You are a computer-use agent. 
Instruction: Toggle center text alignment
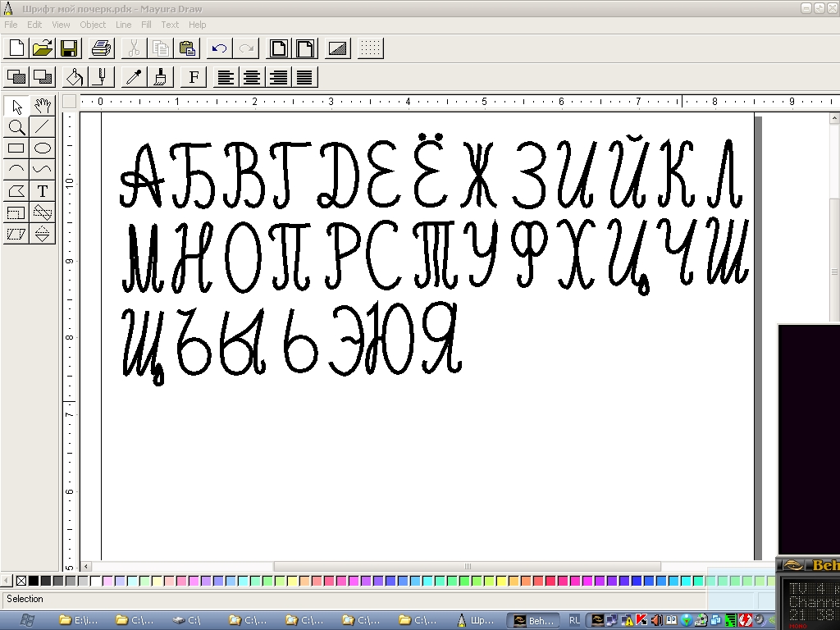tap(252, 77)
